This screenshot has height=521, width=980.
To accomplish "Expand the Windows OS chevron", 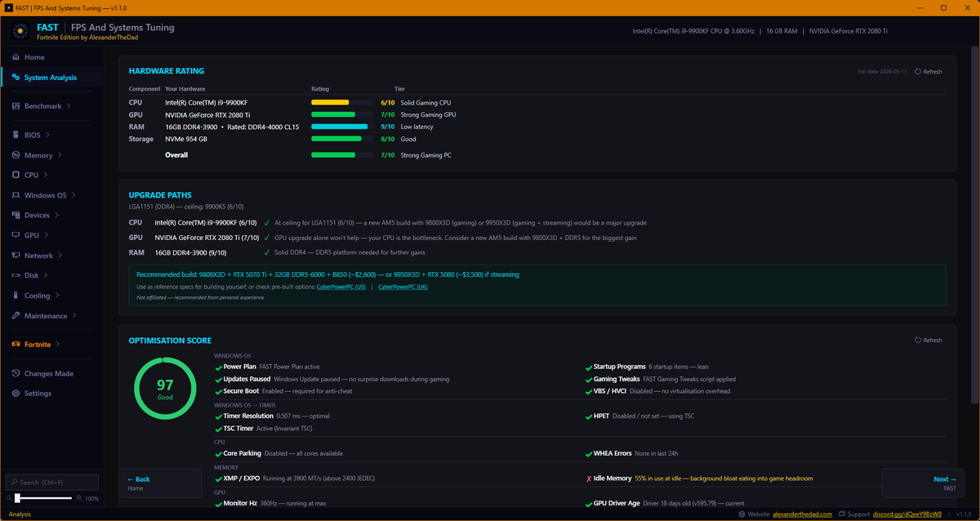I will (73, 195).
